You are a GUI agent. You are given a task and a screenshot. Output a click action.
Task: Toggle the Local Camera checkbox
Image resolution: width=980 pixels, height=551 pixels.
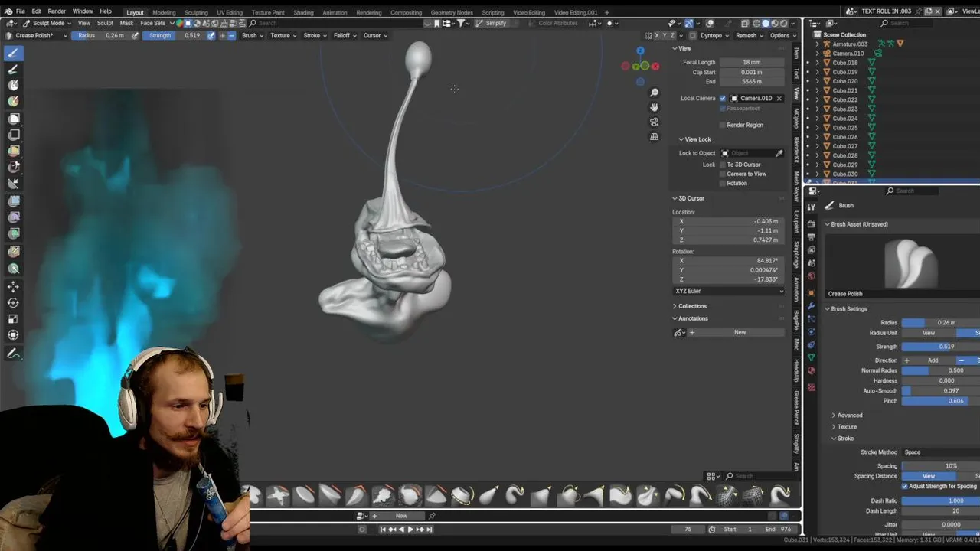click(x=722, y=98)
